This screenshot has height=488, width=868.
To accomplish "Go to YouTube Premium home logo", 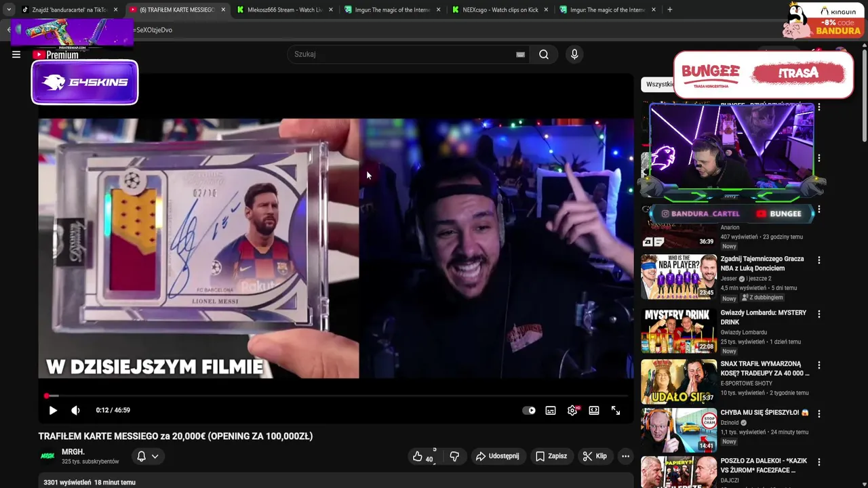I will pos(56,55).
